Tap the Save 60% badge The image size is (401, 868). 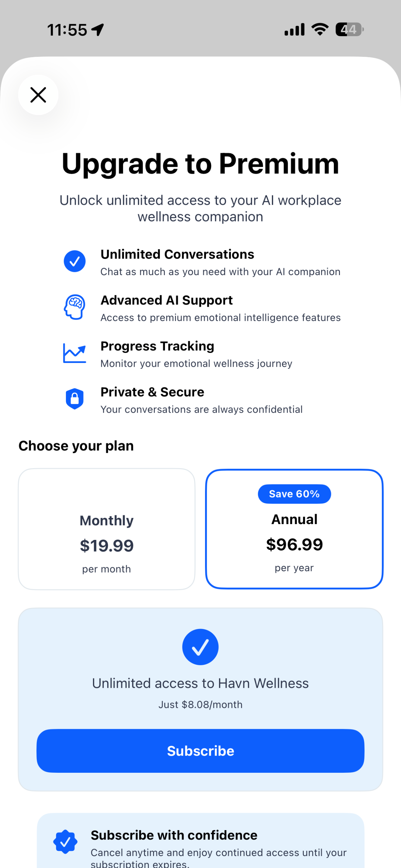(294, 494)
